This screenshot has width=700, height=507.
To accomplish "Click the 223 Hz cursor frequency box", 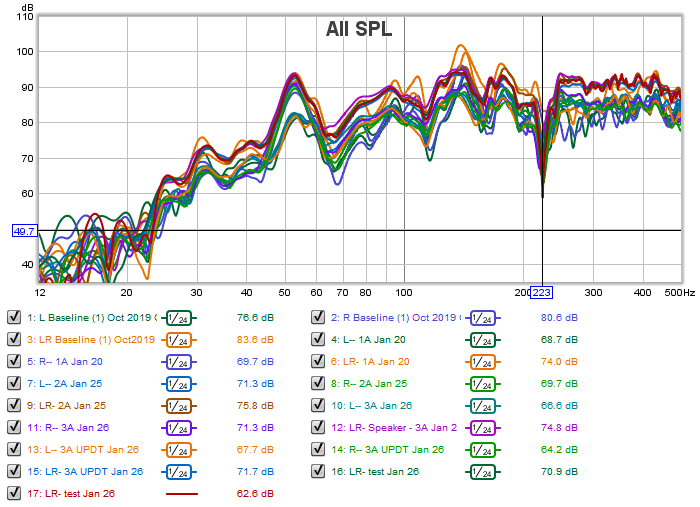I will pyautogui.click(x=541, y=292).
